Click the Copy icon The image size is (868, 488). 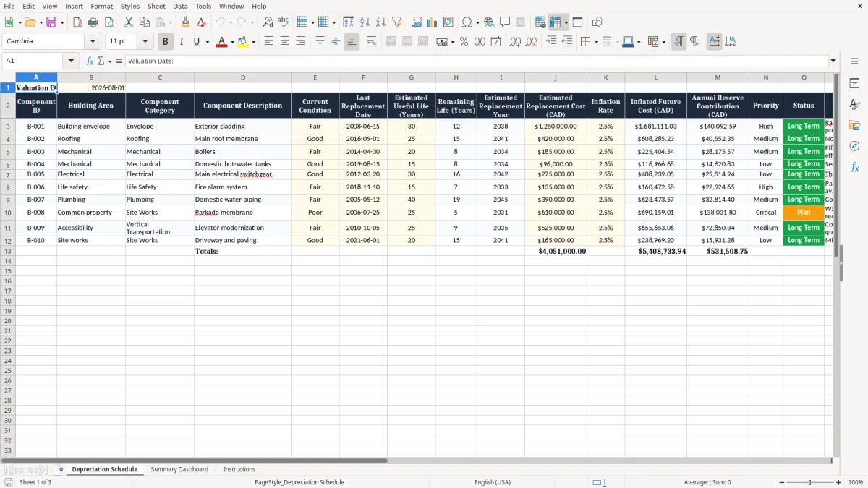point(145,22)
